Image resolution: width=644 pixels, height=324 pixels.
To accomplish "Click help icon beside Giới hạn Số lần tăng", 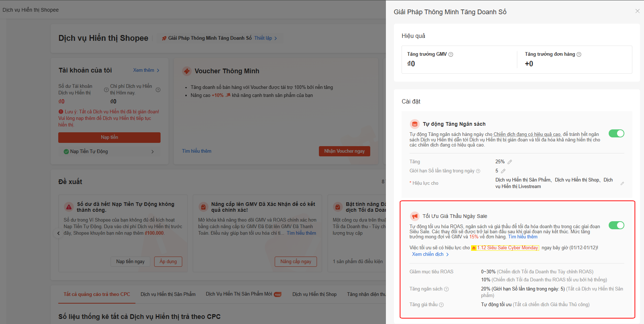I will click(478, 171).
